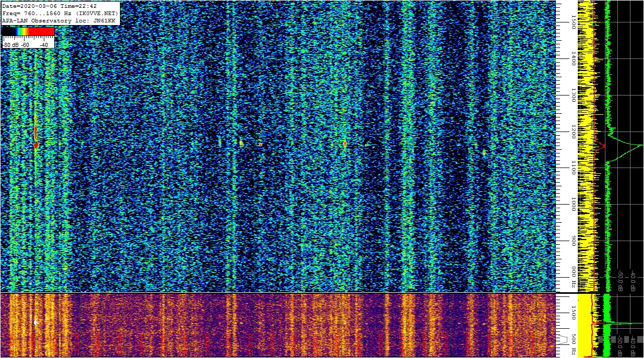
Task: Click the 1400 frequency axis label
Action: point(574,58)
